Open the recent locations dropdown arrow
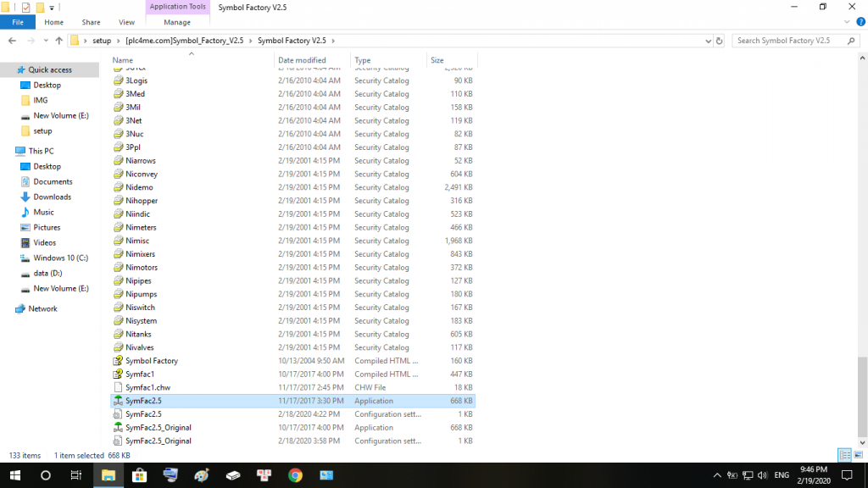This screenshot has width=868, height=488. pos(45,40)
